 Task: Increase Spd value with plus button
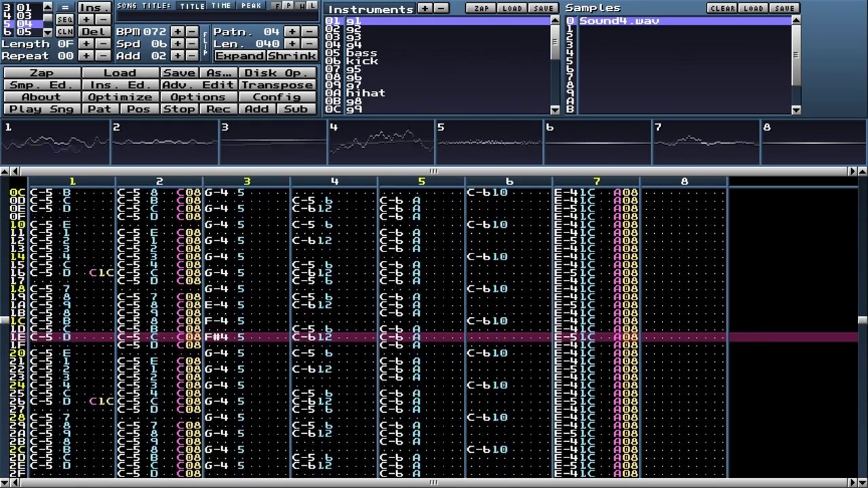pyautogui.click(x=176, y=44)
